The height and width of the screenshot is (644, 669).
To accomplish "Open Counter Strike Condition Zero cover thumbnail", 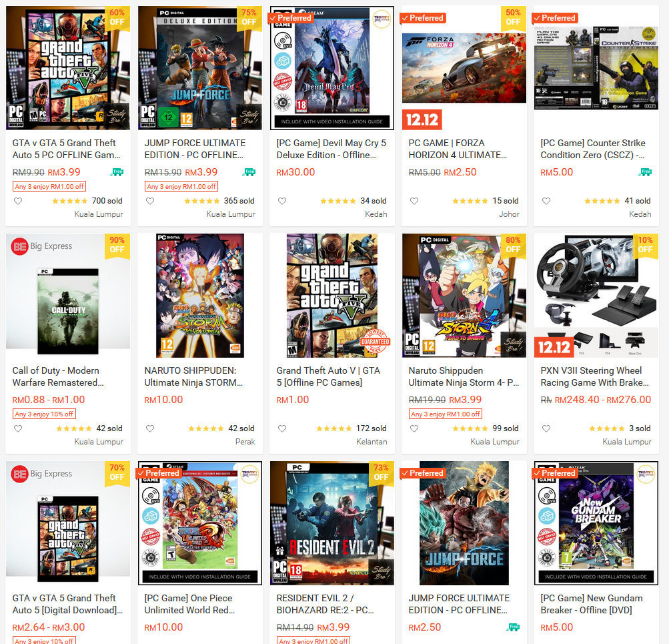I will tap(596, 68).
